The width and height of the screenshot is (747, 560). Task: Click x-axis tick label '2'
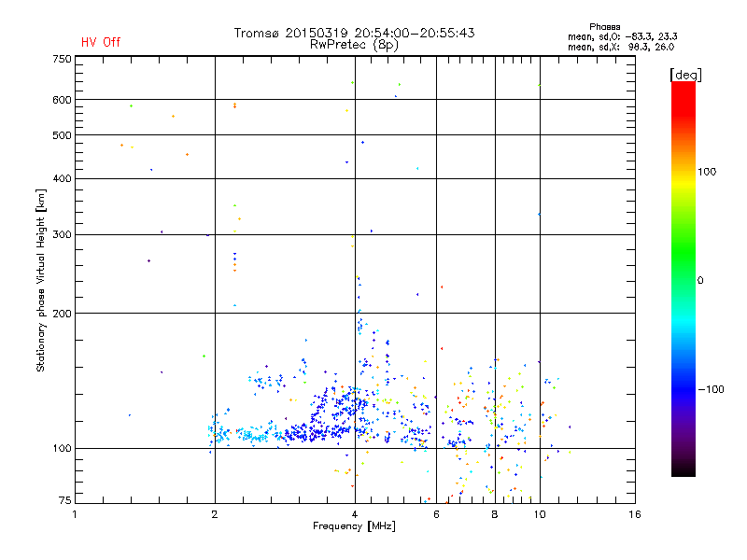click(215, 514)
